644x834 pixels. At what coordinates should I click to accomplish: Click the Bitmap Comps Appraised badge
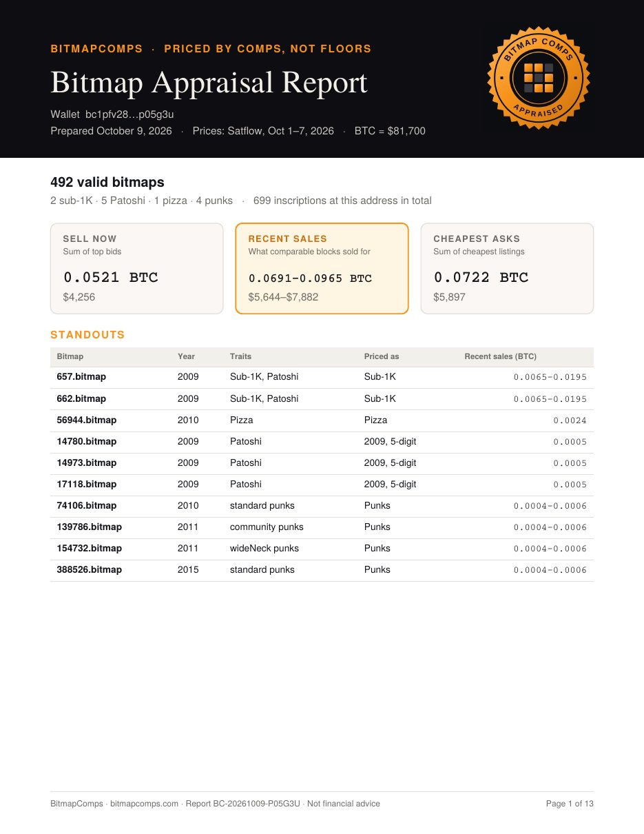pyautogui.click(x=539, y=78)
